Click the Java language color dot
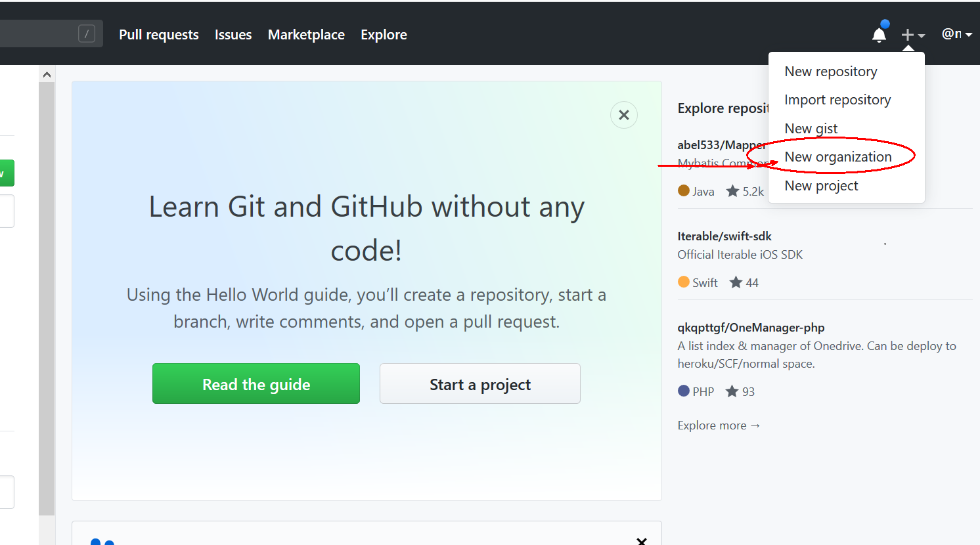Image resolution: width=980 pixels, height=545 pixels. coord(683,190)
